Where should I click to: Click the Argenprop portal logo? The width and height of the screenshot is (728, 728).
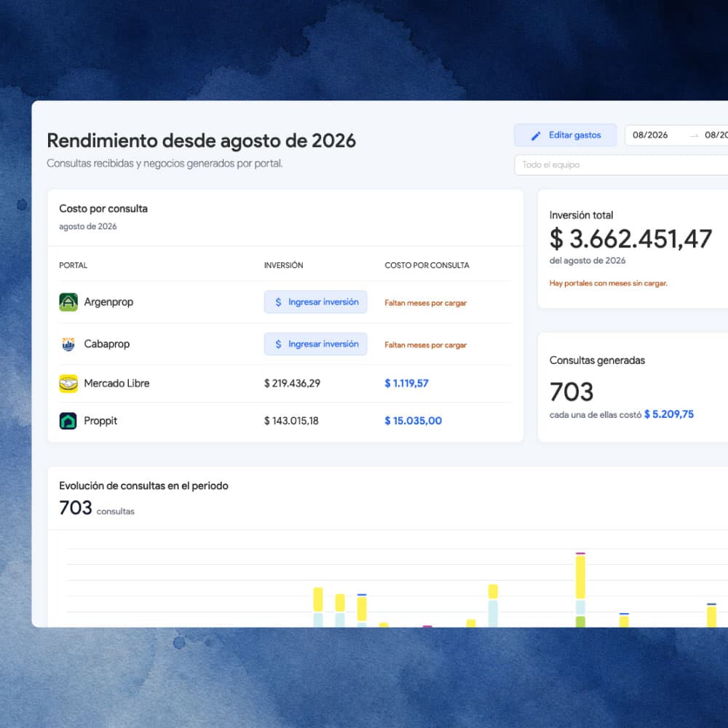pyautogui.click(x=68, y=302)
